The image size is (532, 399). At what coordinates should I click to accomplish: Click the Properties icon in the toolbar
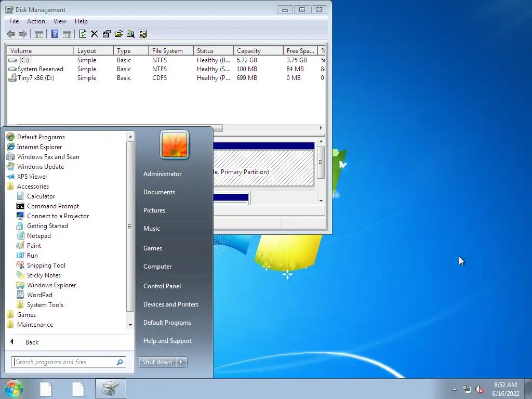pos(107,34)
